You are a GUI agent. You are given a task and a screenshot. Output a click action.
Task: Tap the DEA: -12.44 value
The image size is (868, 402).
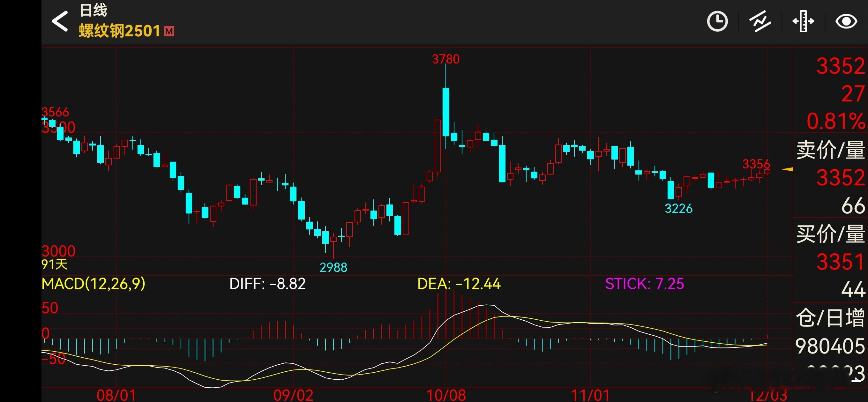click(459, 284)
